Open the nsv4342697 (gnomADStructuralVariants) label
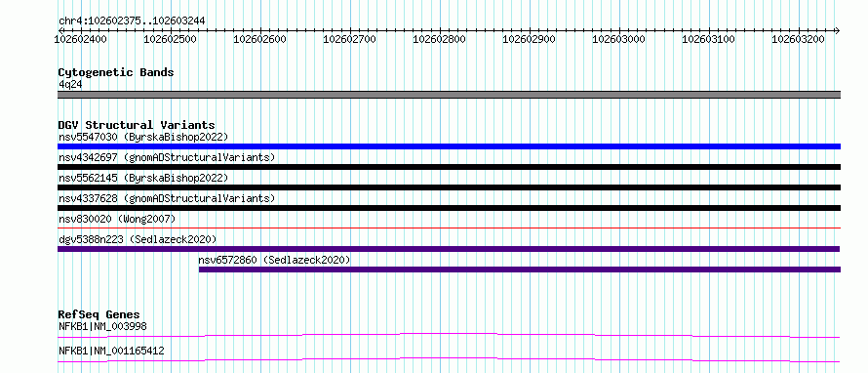Screen dimensions: 868x373 [x=167, y=157]
